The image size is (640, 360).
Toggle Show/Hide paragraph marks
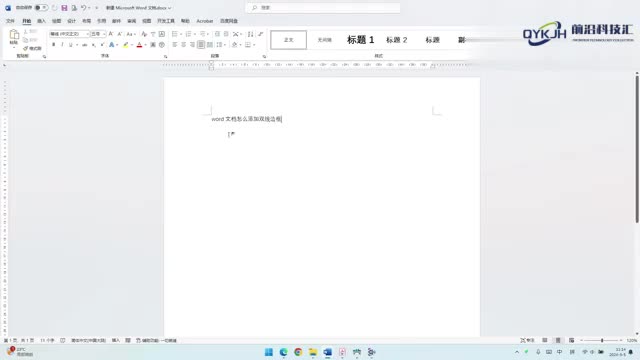[x=260, y=34]
